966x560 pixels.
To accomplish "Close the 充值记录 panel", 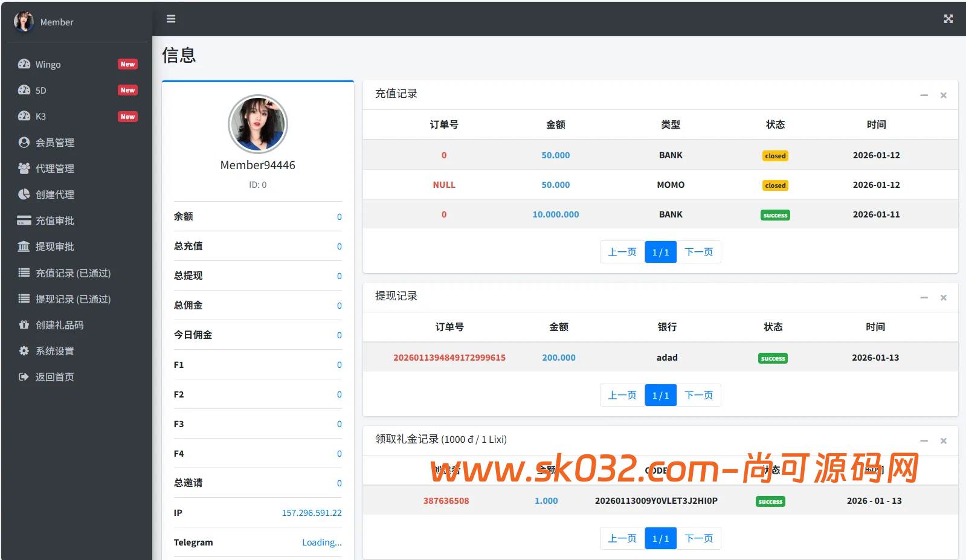I will (943, 95).
